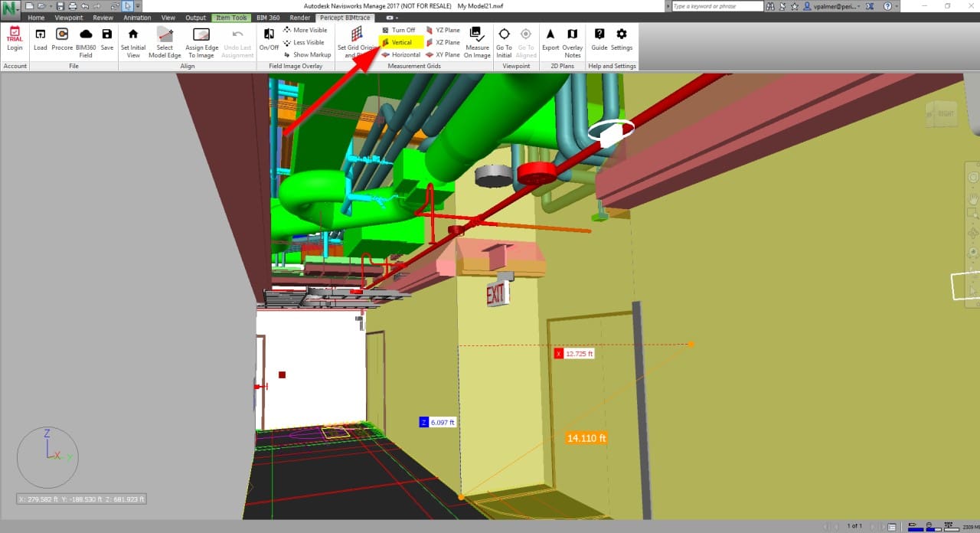Expand Quick Access Toolbar customize dropdown
Viewport: 980px width, 533px height.
coord(138,6)
